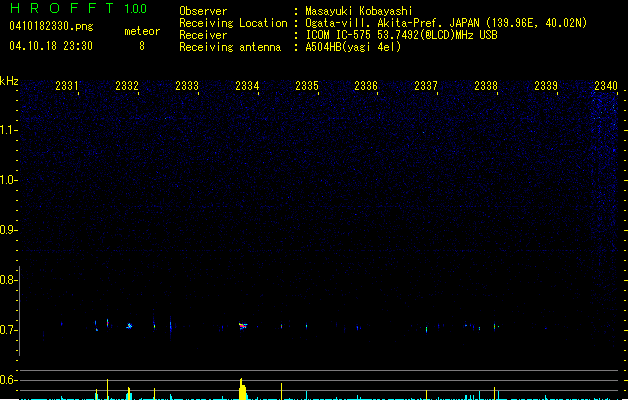
Task: Click the meteor count value 8
Action: click(142, 46)
